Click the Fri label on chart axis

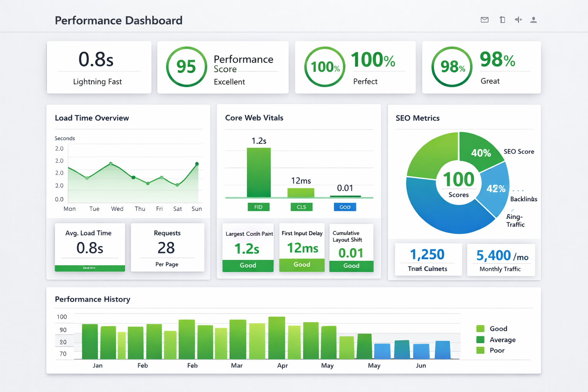[159, 209]
